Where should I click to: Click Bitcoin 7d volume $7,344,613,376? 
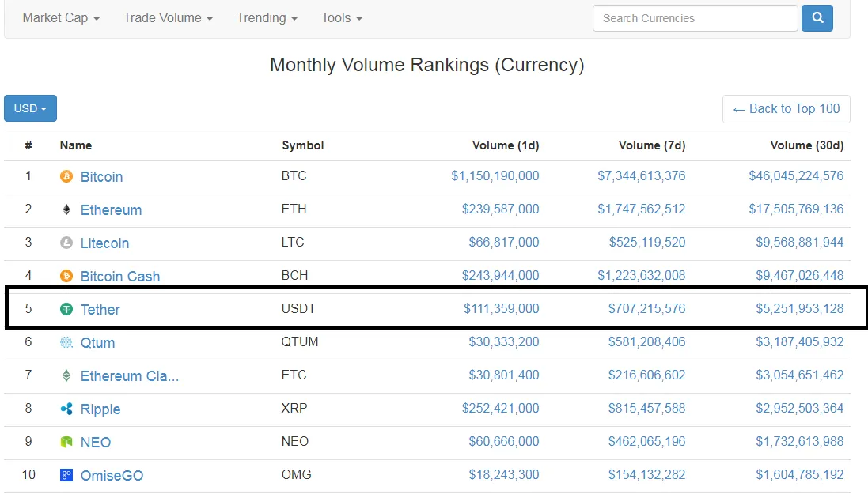click(x=641, y=176)
